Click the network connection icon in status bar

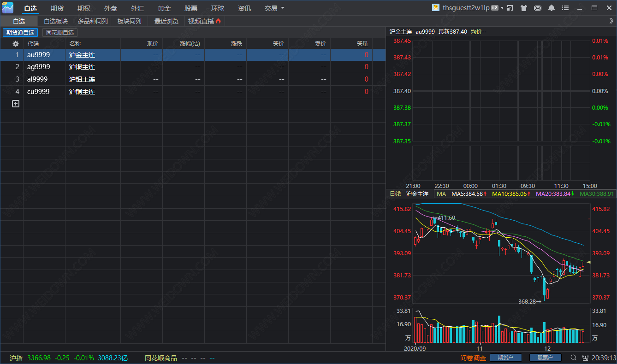click(x=586, y=358)
